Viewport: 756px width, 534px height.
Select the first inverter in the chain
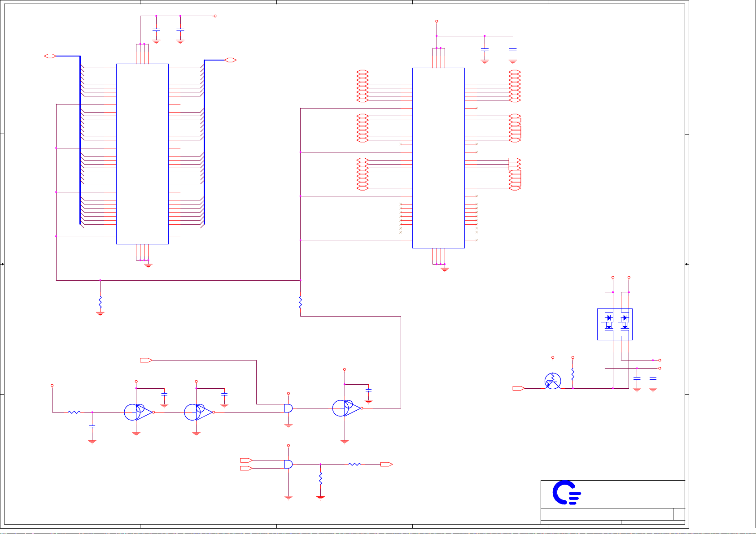pos(139,412)
